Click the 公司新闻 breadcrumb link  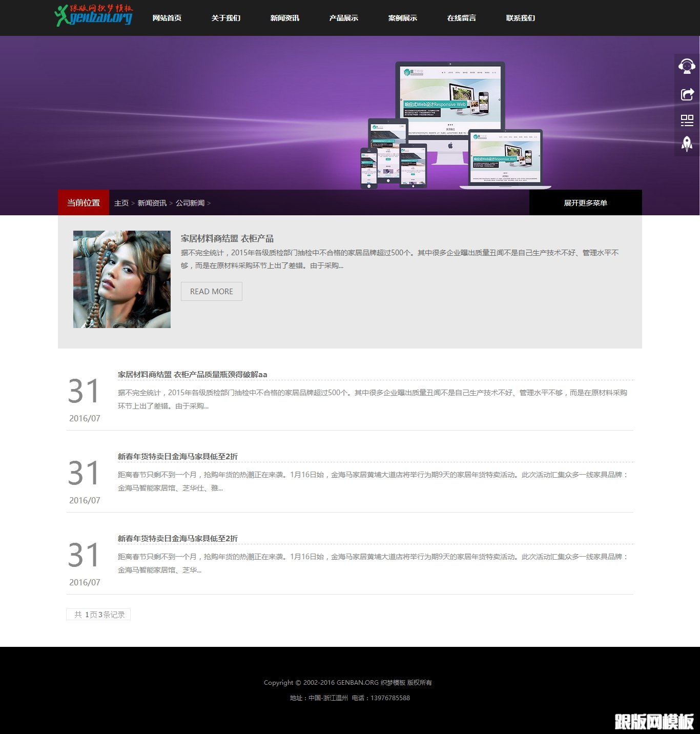[x=190, y=203]
